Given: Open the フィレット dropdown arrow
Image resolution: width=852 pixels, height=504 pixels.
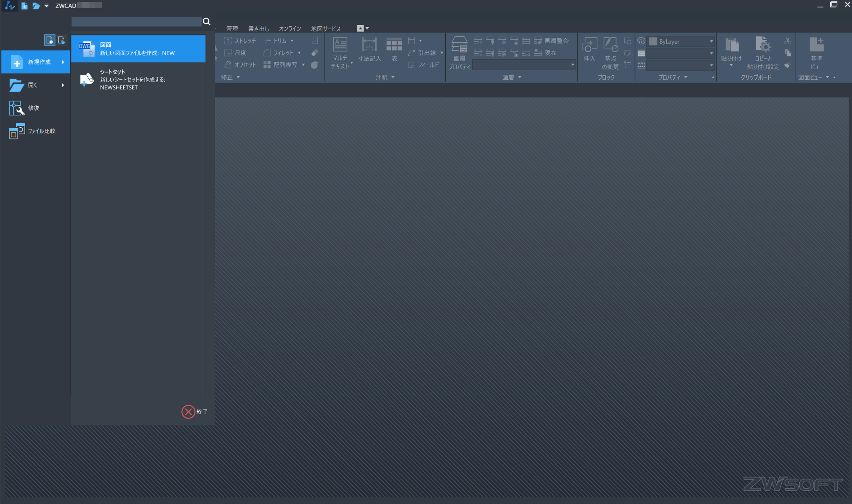Looking at the screenshot, I should click(299, 53).
